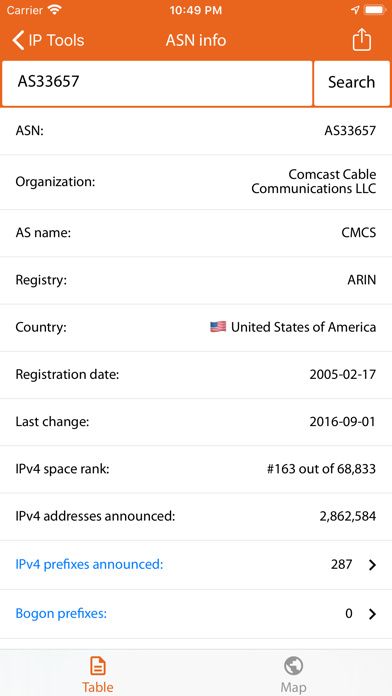This screenshot has height=696, width=392.
Task: Tap the United States flag icon
Action: click(218, 327)
